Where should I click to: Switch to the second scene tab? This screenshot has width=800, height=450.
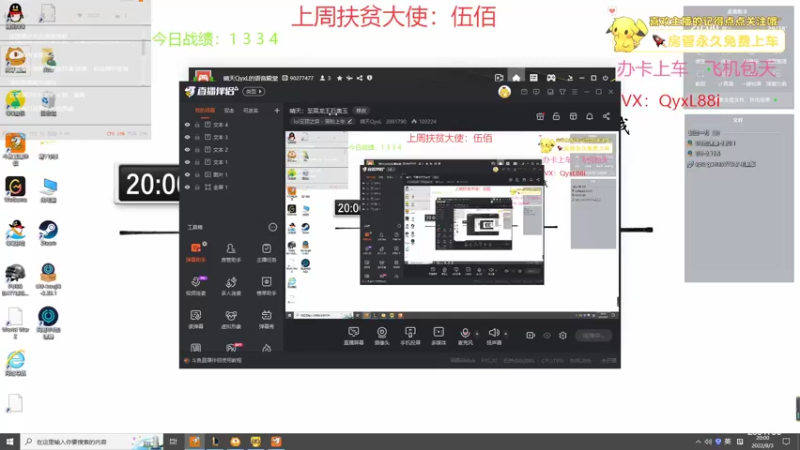point(229,110)
